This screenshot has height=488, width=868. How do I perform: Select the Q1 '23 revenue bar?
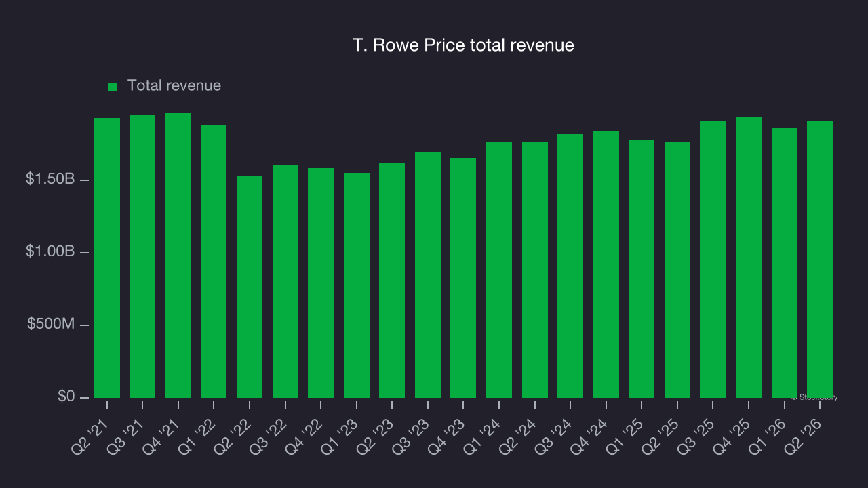tap(357, 285)
